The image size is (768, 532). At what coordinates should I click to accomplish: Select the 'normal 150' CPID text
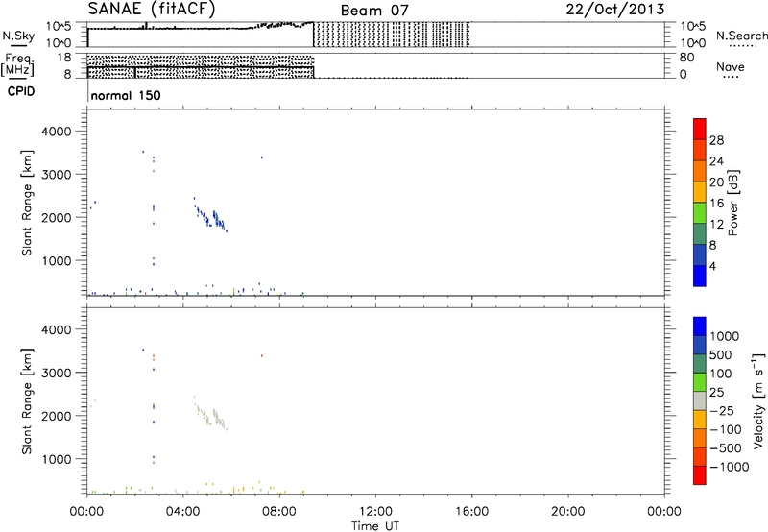point(126,95)
